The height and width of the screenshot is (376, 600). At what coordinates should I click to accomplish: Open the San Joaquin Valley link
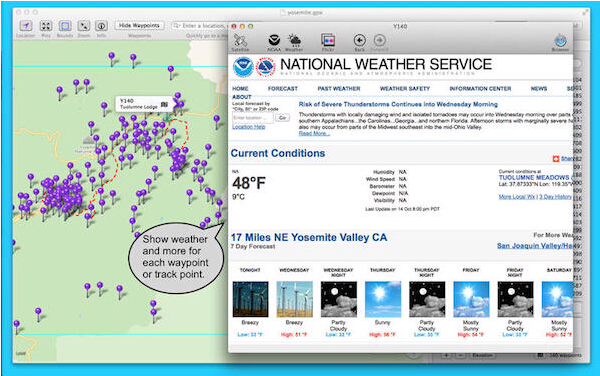(x=535, y=246)
